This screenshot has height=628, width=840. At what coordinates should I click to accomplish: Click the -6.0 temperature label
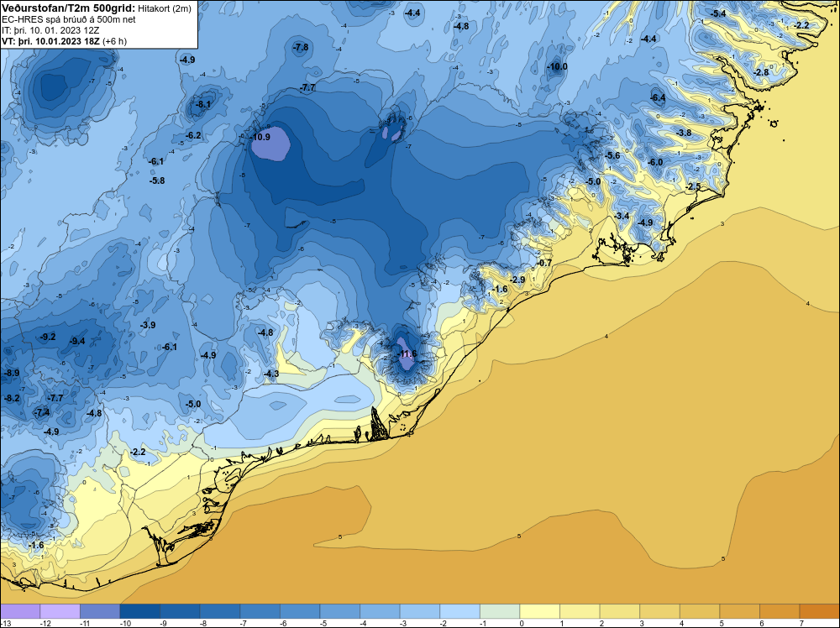(654, 162)
